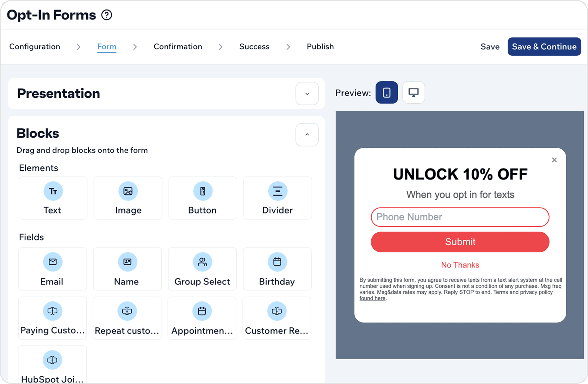Click the red Submit button in preview
This screenshot has height=384, width=588.
tap(460, 242)
